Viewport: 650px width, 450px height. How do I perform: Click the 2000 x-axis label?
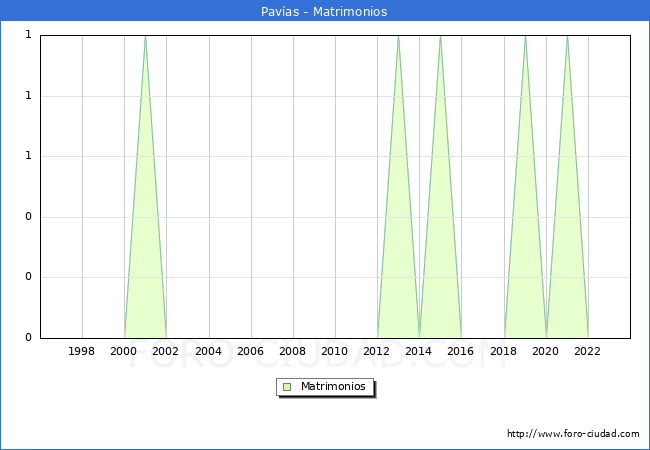(124, 351)
